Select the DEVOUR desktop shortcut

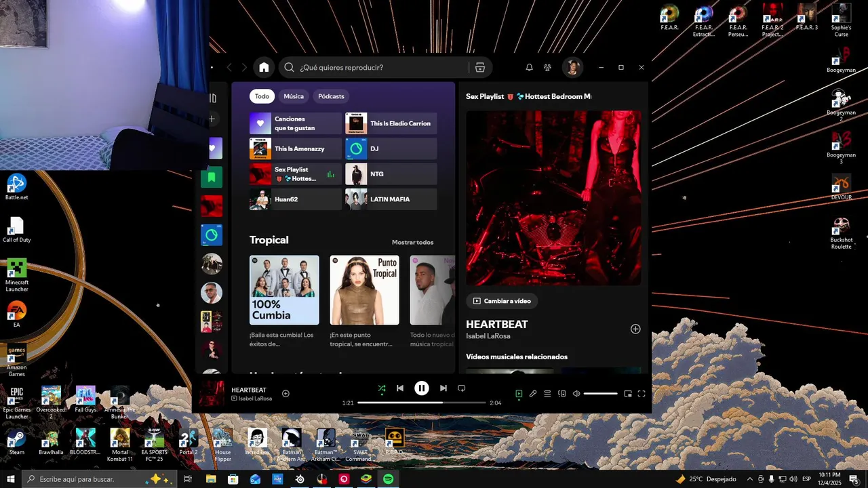(x=841, y=186)
